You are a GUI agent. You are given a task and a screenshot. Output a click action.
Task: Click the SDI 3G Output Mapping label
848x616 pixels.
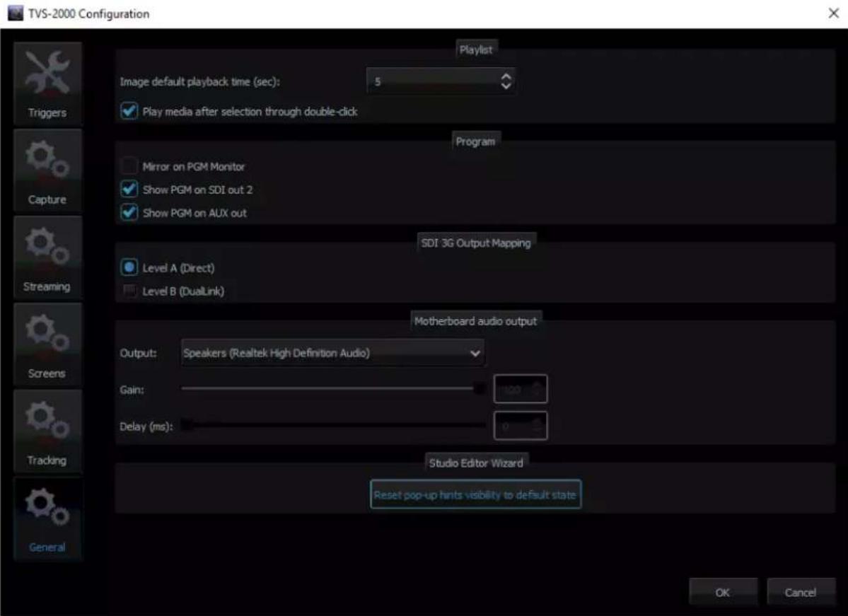476,243
